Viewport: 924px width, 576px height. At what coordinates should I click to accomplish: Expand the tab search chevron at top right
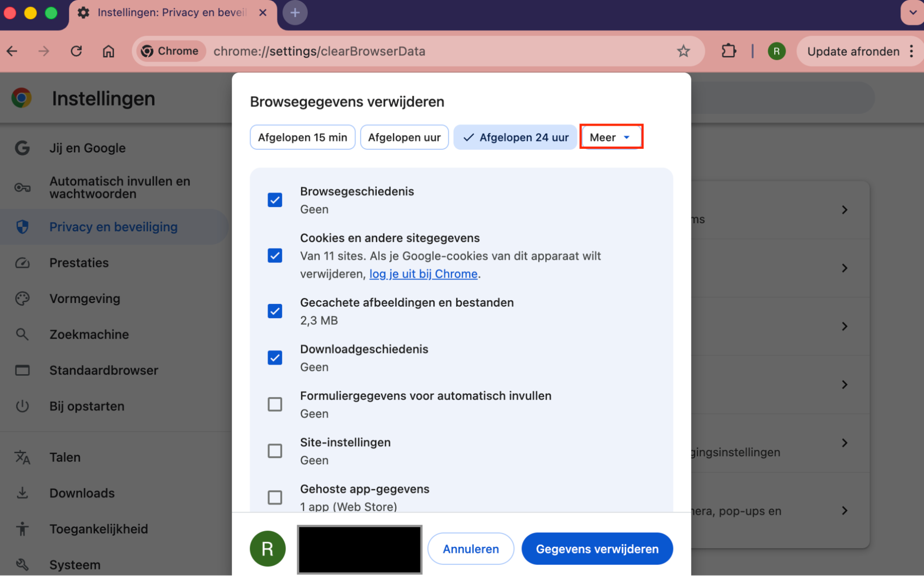[x=912, y=13]
